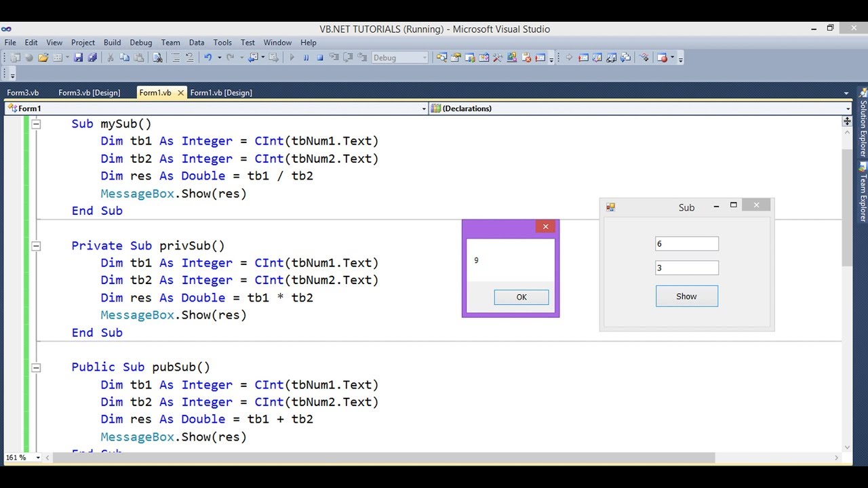Screen dimensions: 868x488
Task: Open the Solution Explorer side panel tab
Action: (x=863, y=123)
